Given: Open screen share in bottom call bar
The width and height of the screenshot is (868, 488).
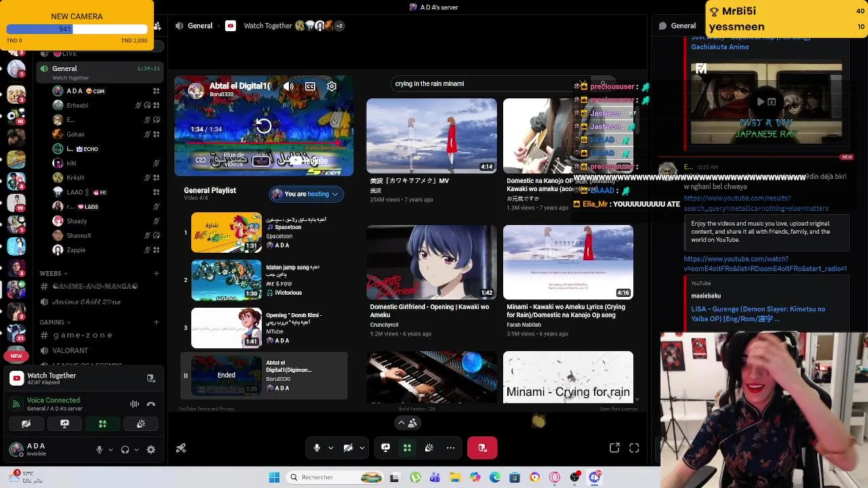Looking at the screenshot, I should point(385,448).
